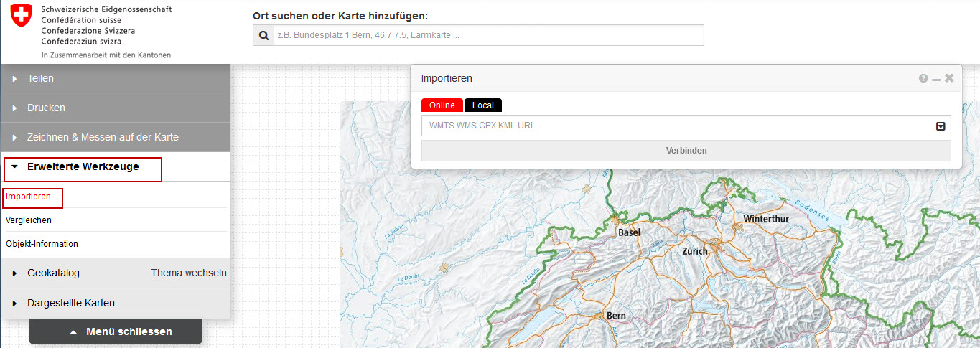
Task: Switch to the Local tab
Action: tap(483, 105)
